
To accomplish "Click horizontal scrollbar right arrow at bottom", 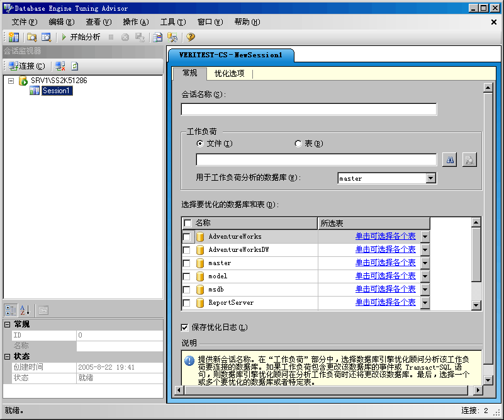I will tap(478, 390).
